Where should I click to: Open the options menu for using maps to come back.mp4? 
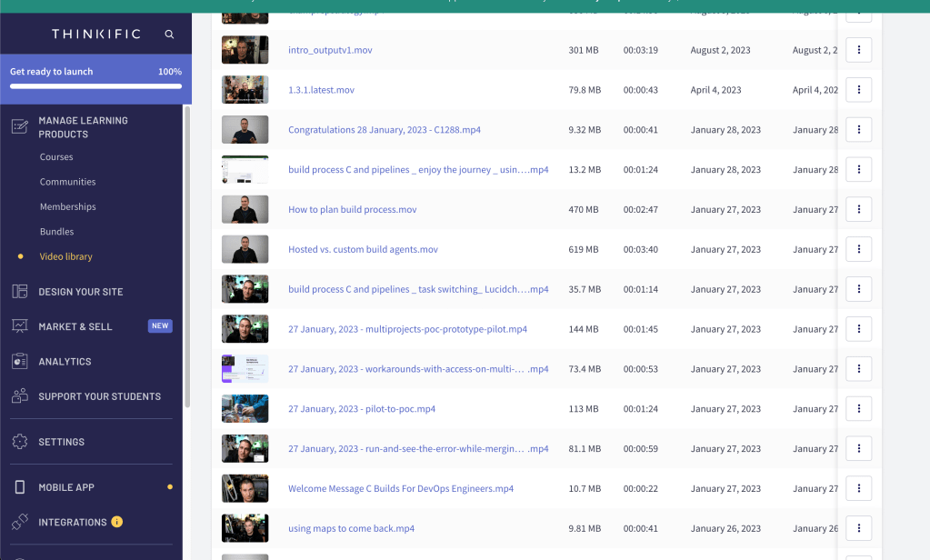point(858,528)
